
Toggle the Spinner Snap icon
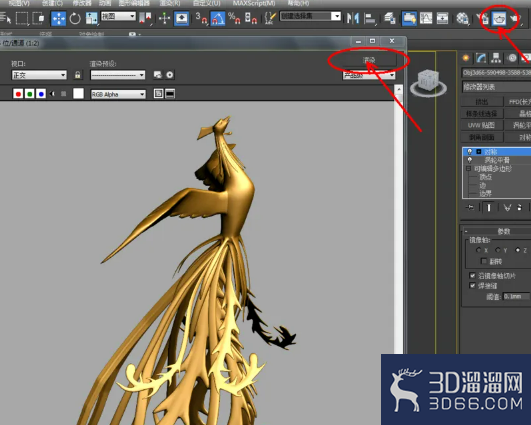(x=251, y=18)
